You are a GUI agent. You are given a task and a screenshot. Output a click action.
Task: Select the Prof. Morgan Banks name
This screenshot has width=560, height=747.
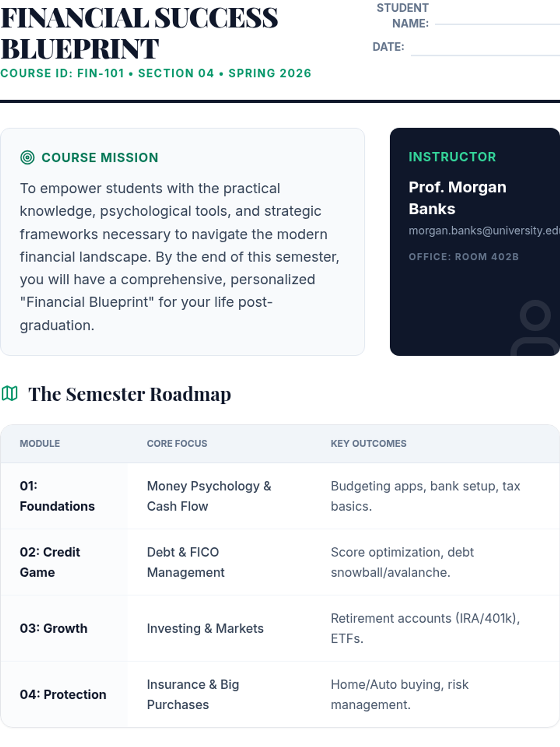[x=457, y=198]
